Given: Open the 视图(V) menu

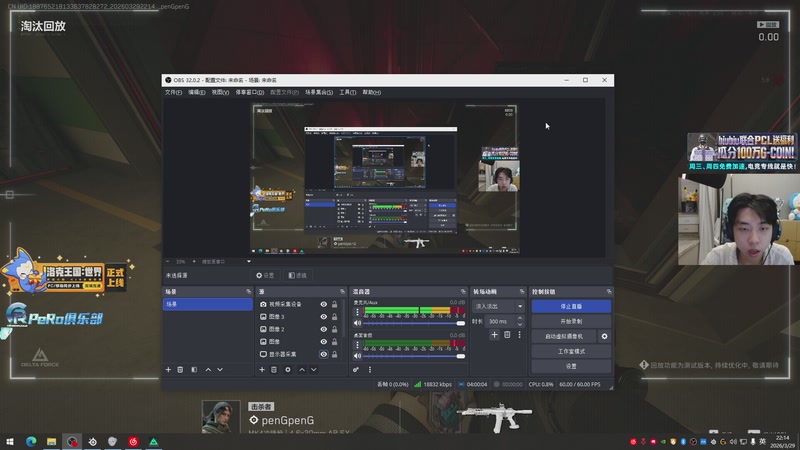Looking at the screenshot, I should click(220, 92).
